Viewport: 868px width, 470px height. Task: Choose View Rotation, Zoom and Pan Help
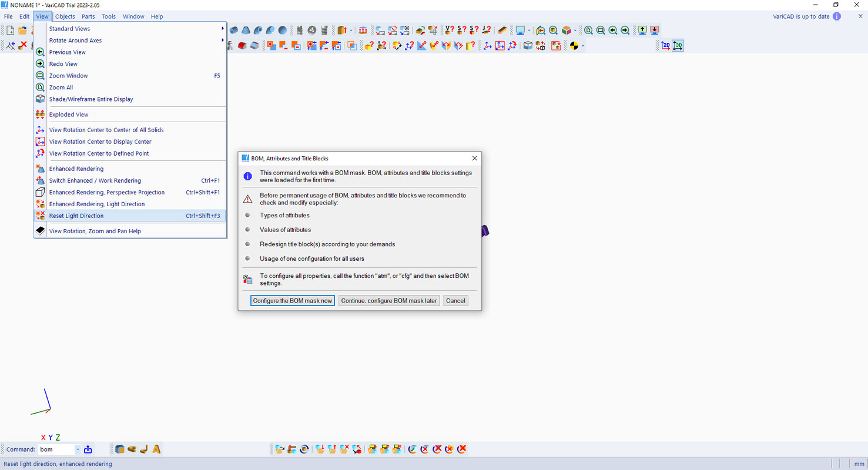click(129, 231)
